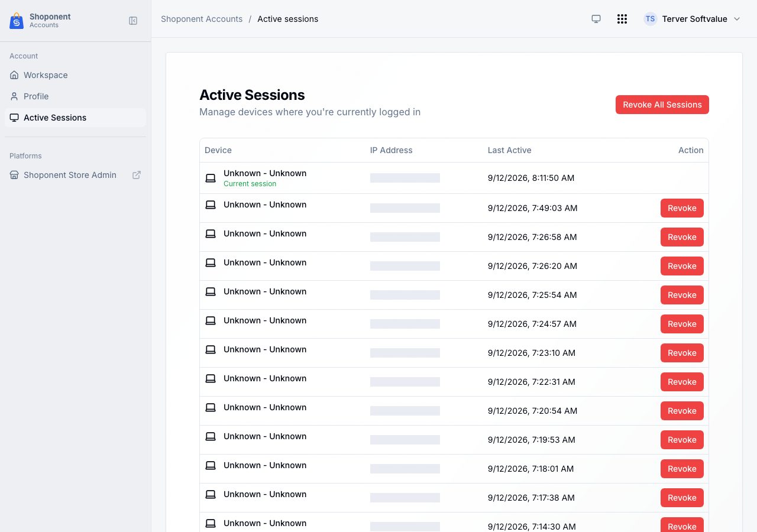Open Workspace in the sidebar
This screenshot has width=757, height=532.
coord(75,75)
